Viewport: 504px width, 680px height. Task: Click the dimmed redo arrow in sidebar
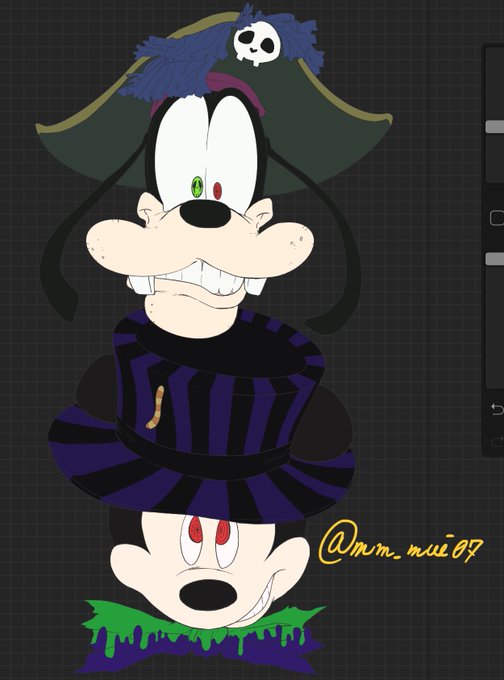[x=497, y=442]
